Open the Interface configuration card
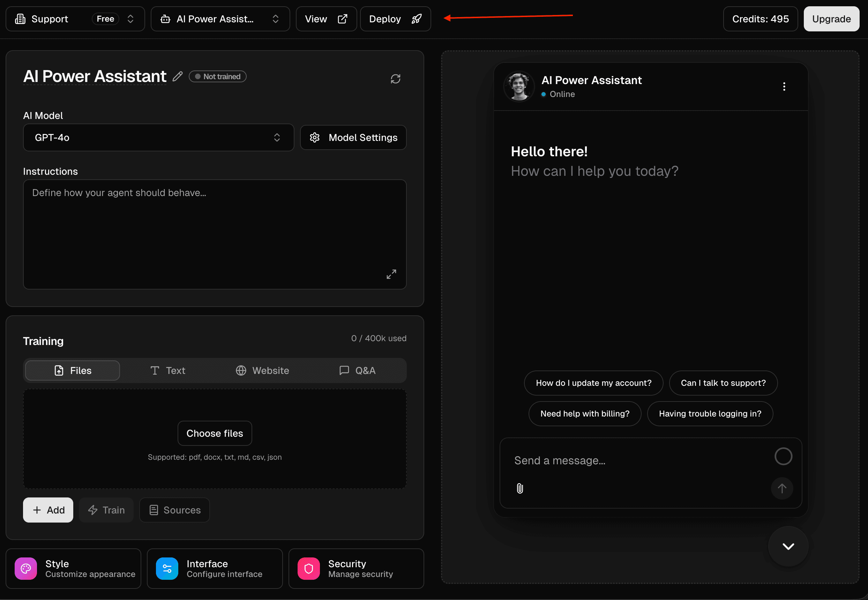This screenshot has width=868, height=600. 214,568
